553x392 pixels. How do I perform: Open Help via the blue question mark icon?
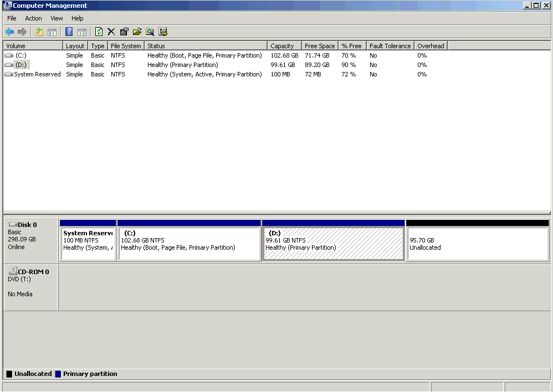pos(69,32)
